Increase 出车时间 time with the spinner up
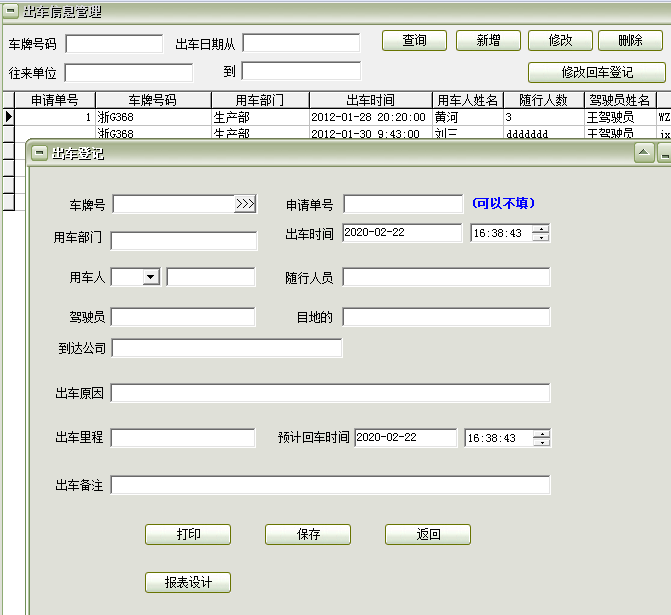This screenshot has width=671, height=615. [x=541, y=229]
